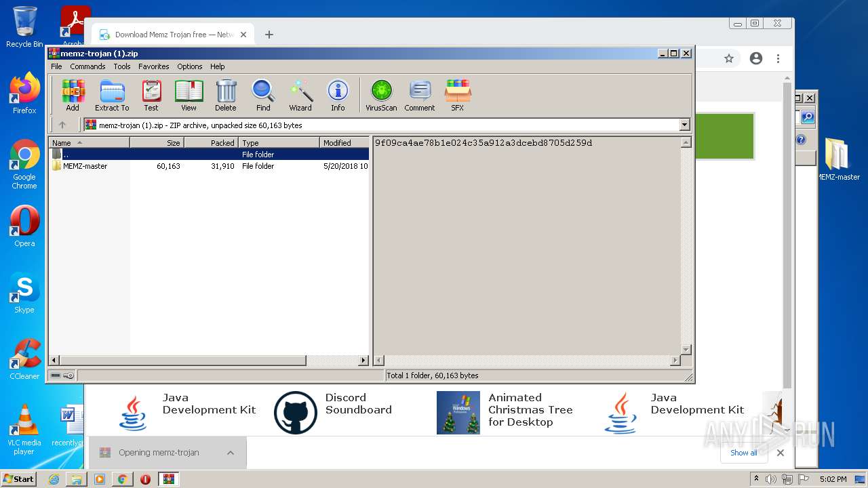The image size is (868, 488).
Task: Open the Wizard tool
Action: [300, 95]
